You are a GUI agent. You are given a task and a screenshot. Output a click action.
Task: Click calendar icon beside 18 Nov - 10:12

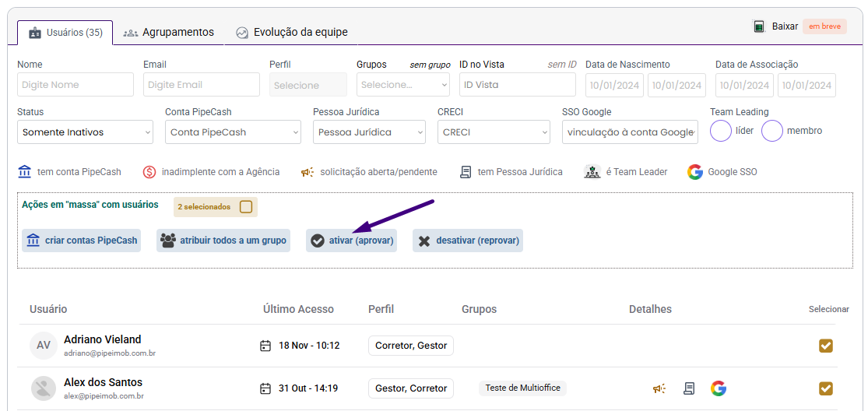[x=265, y=346]
